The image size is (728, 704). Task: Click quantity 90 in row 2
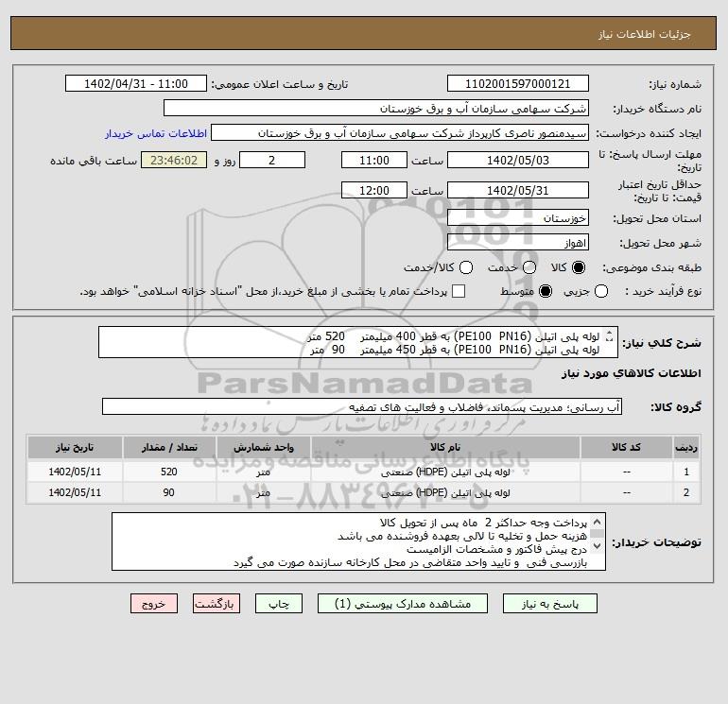(169, 493)
